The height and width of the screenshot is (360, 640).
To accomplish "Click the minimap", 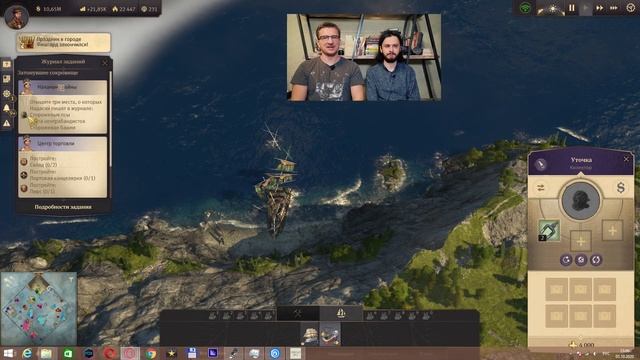I will pos(38,309).
